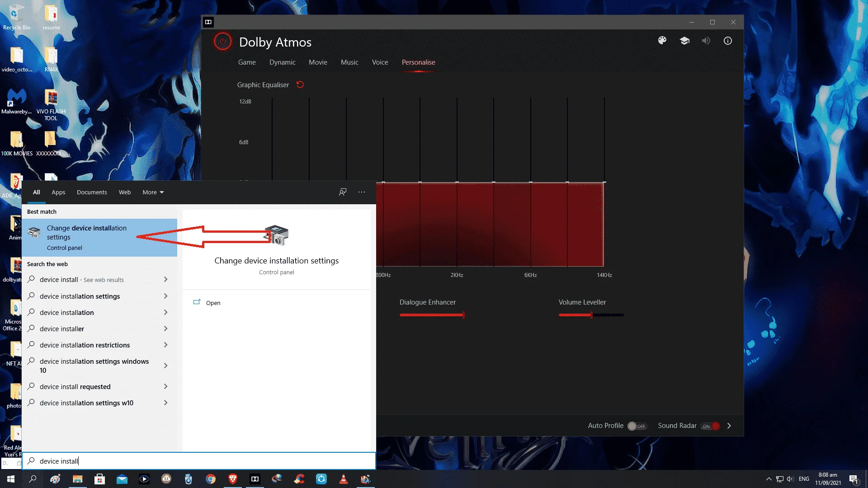The height and width of the screenshot is (488, 868).
Task: Show hidden system tray icons
Action: pos(769,479)
